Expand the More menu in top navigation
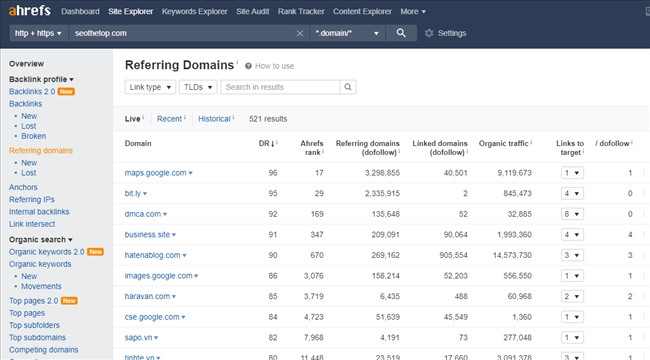 tap(413, 12)
